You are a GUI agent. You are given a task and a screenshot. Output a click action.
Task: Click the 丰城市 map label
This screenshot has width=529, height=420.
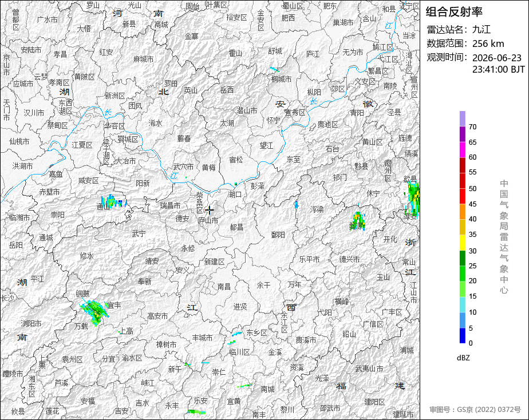(202, 338)
